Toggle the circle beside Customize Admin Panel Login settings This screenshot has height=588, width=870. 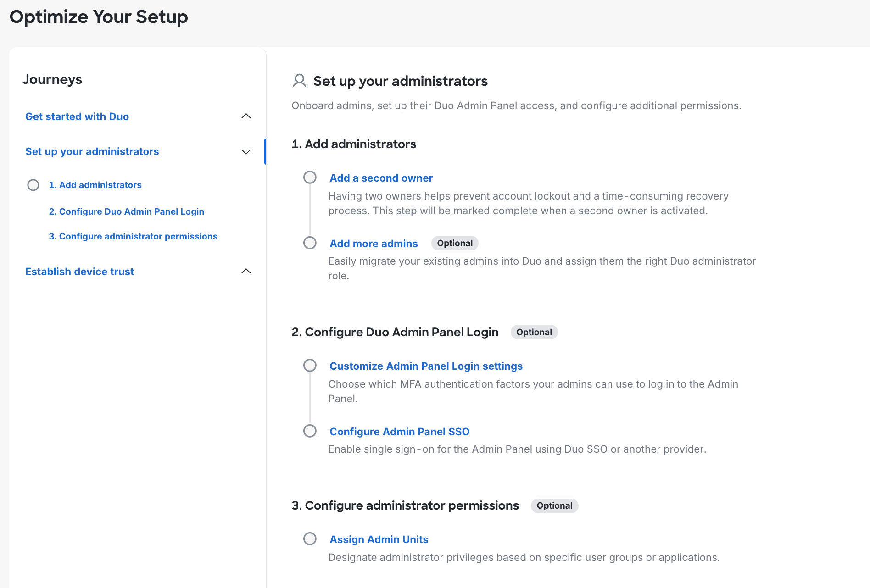pyautogui.click(x=310, y=365)
